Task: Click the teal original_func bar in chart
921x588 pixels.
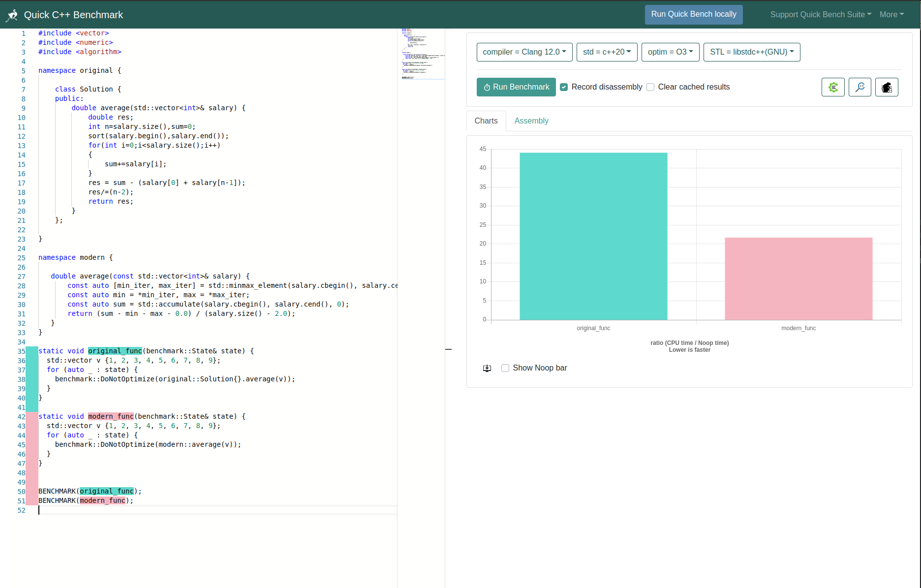Action: click(x=593, y=236)
